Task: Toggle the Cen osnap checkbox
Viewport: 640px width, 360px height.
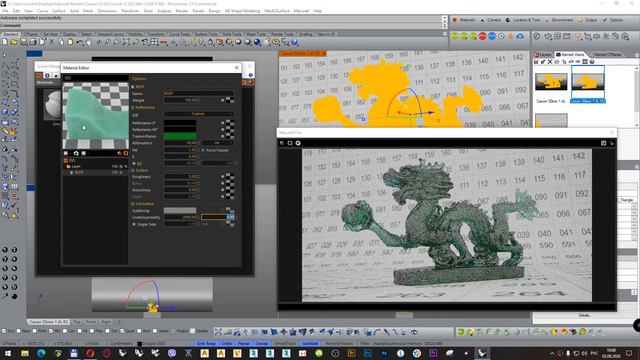Action: click(x=64, y=331)
